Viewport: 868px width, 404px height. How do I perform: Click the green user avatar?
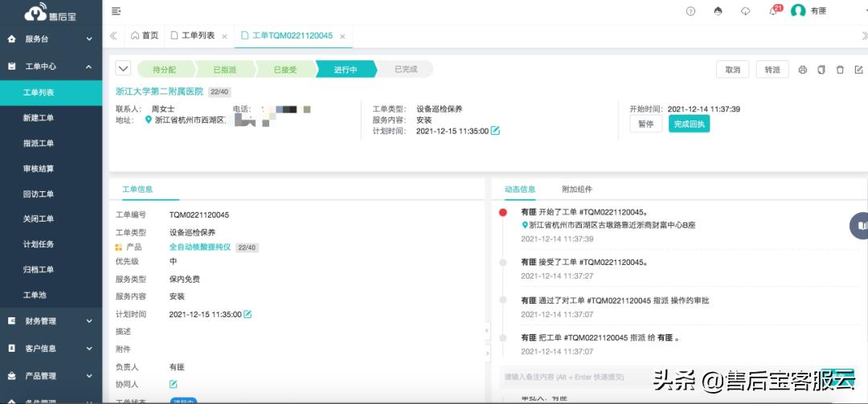pyautogui.click(x=798, y=11)
